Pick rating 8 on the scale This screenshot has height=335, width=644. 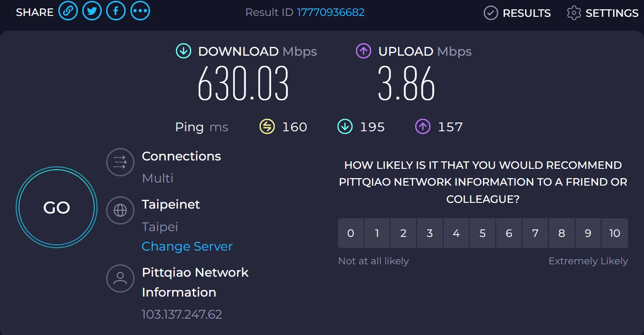click(x=562, y=233)
